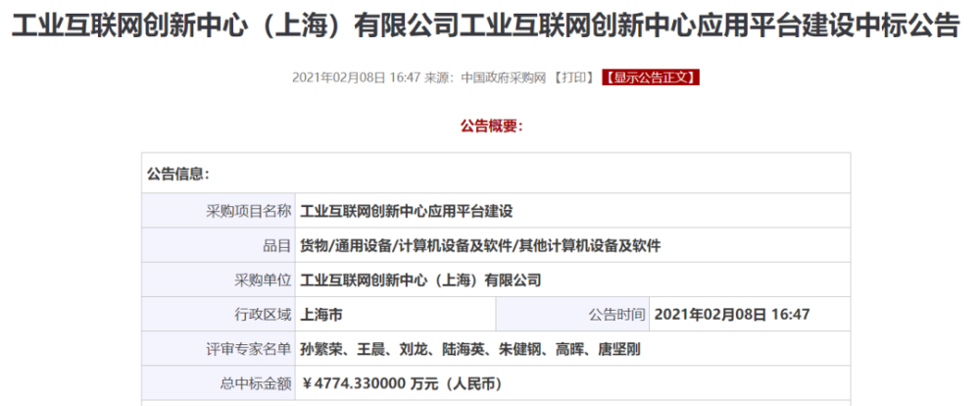The image size is (980, 406).
Task: Click the 采购项目名称 label cell
Action: coord(219,211)
